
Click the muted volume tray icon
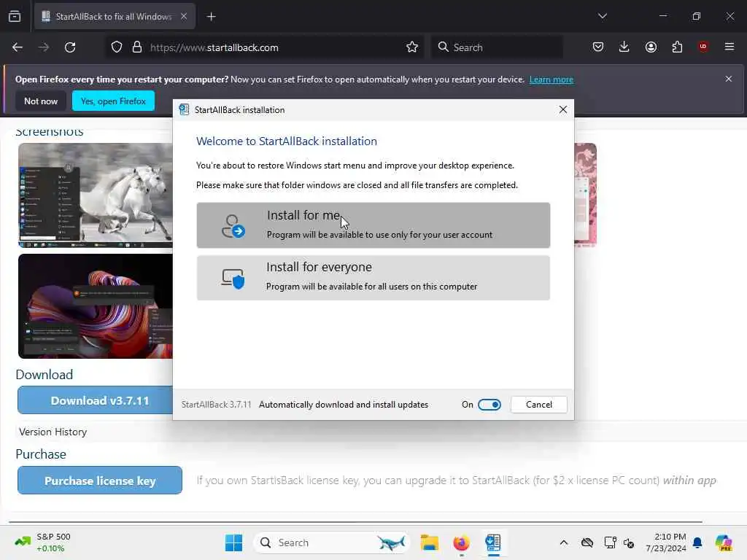pos(629,542)
